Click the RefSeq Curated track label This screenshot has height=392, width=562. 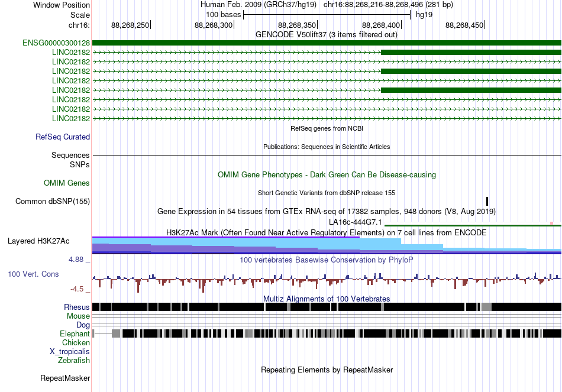(x=62, y=137)
